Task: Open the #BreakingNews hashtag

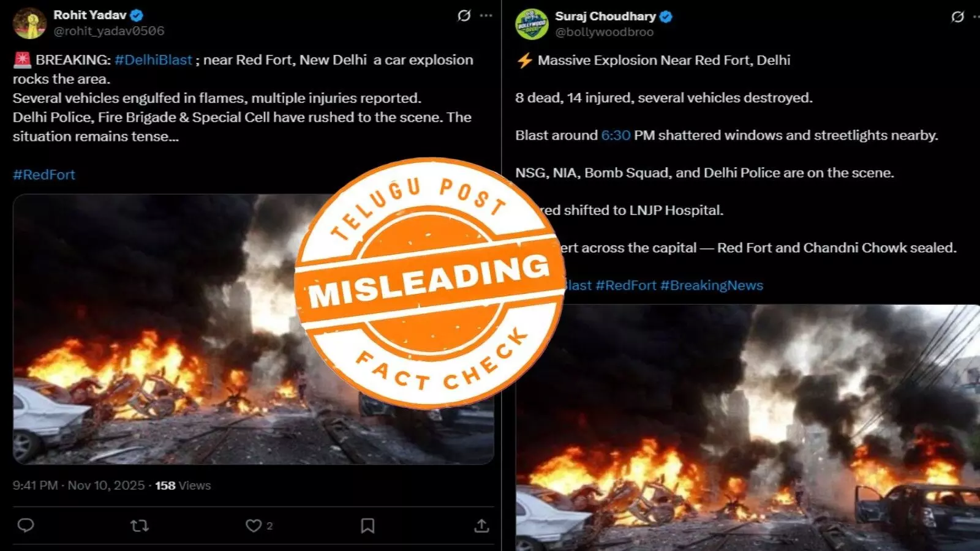Action: [712, 285]
